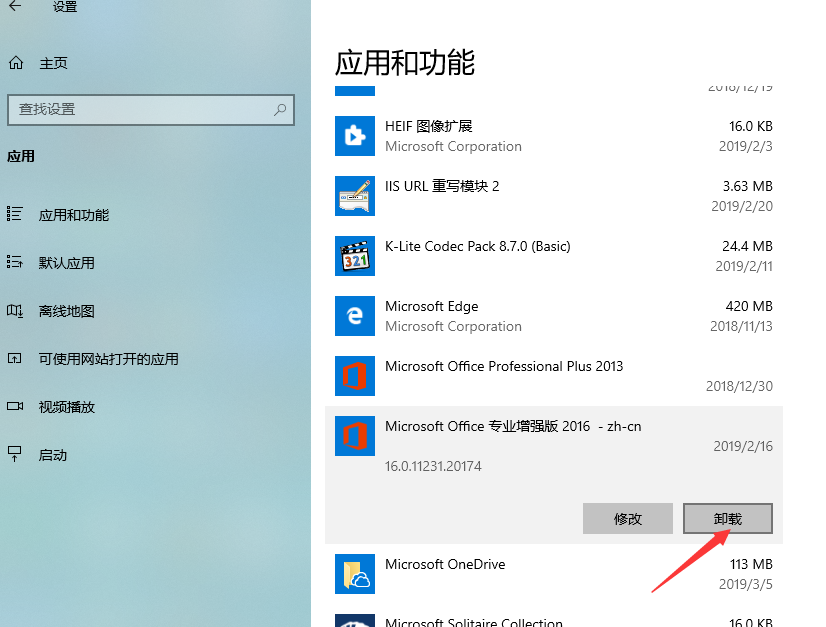Click the 113 MB size value
Image resolution: width=826 pixels, height=627 pixels.
point(751,565)
